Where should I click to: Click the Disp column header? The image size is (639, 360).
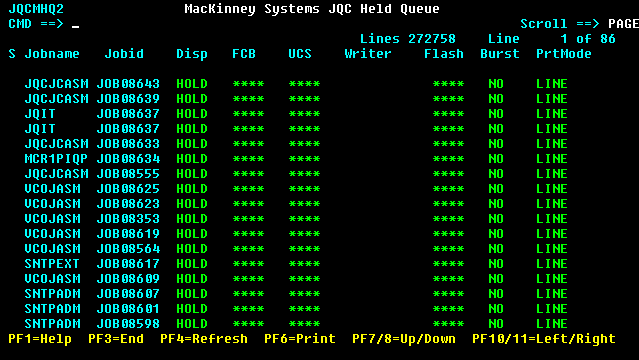point(192,54)
